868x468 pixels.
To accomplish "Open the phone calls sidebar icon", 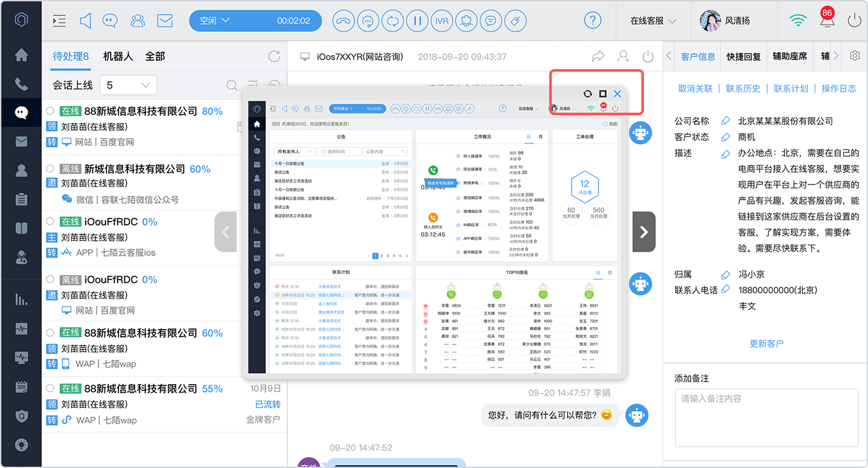I will [x=21, y=84].
